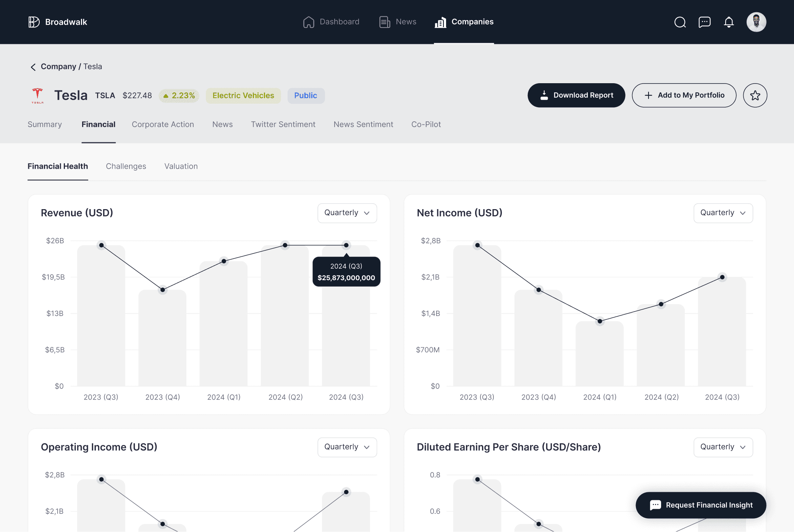Click the Revenue (USD) chart title
This screenshot has height=532, width=794.
(x=77, y=213)
